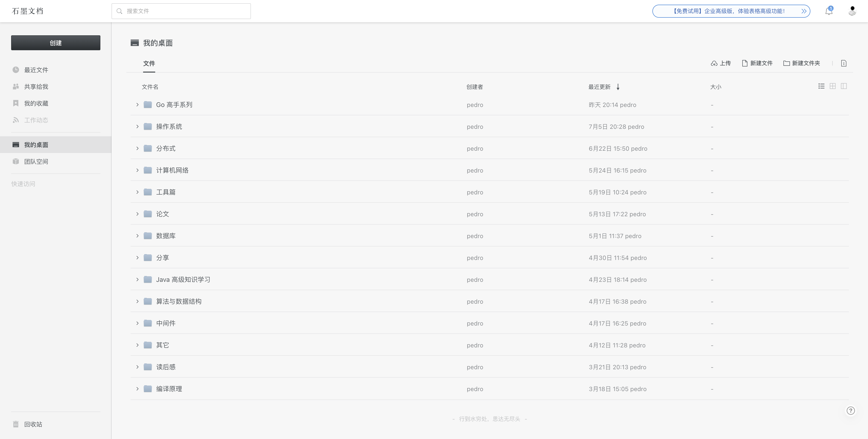Open the recycle bin 回收站
This screenshot has width=868, height=439.
coord(33,424)
